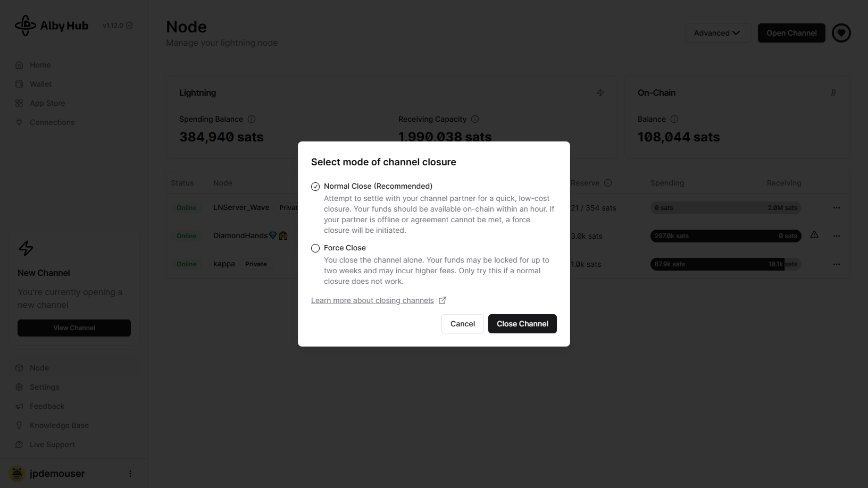
Task: Click the Alby Hub logo icon
Action: coord(26,26)
